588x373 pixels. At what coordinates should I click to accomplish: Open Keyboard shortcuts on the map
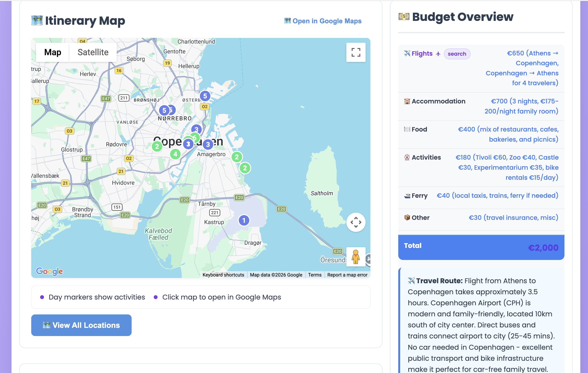[x=223, y=275]
